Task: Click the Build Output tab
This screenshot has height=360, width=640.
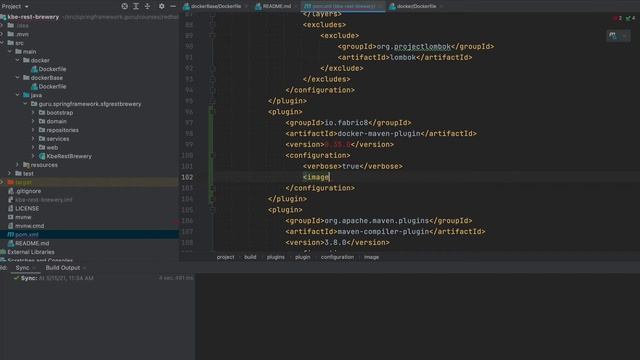Action: (63, 268)
